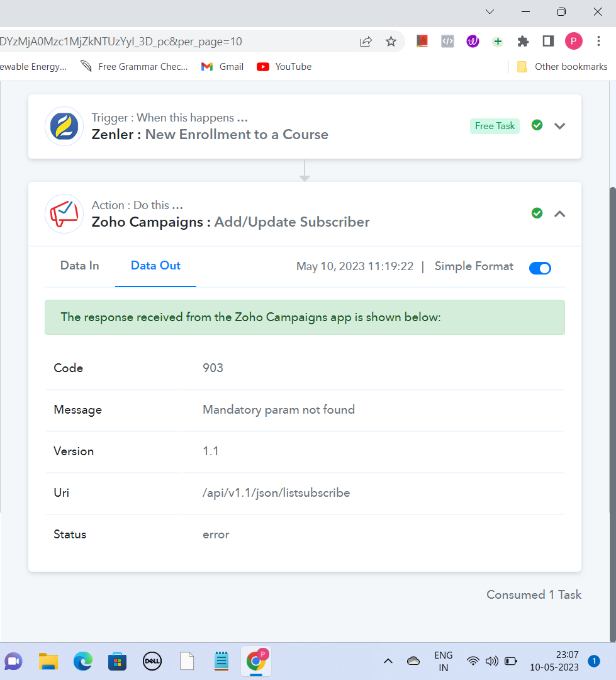This screenshot has width=616, height=680.
Task: Open the volume speaker tray icon
Action: pos(491,661)
